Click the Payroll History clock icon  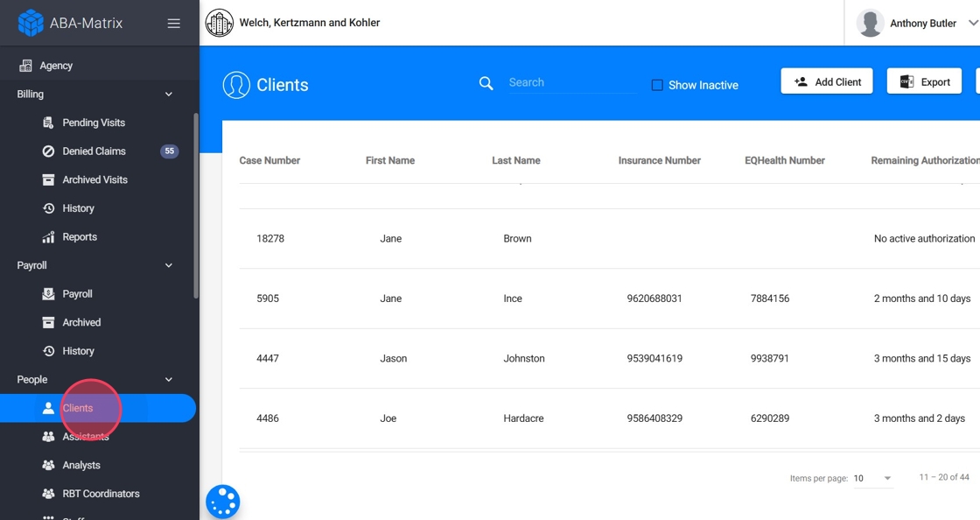pos(48,351)
